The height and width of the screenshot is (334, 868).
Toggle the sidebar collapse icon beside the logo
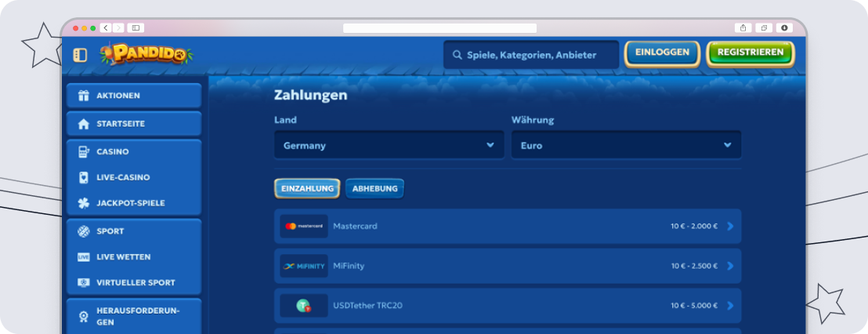(x=80, y=55)
